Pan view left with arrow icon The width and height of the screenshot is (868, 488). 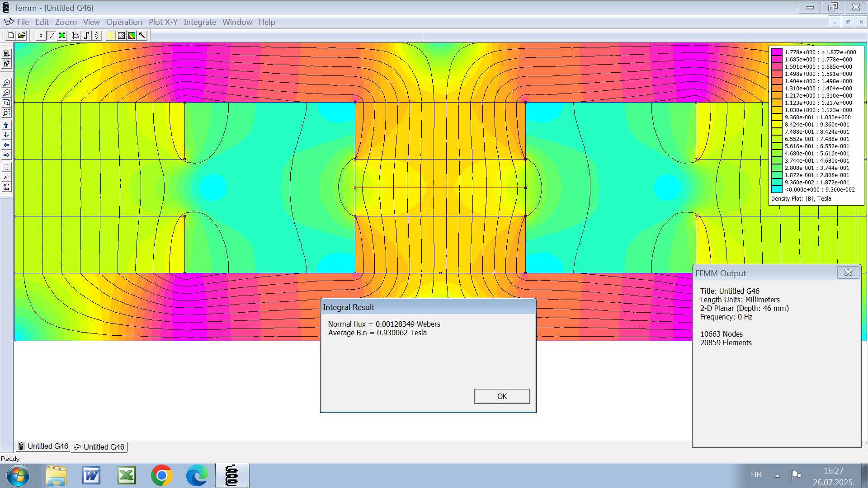point(6,145)
